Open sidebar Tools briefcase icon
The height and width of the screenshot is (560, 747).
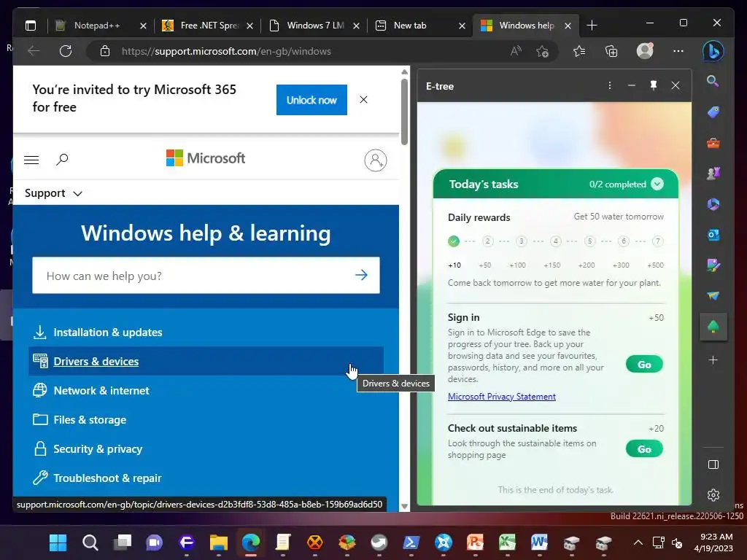pos(713,143)
